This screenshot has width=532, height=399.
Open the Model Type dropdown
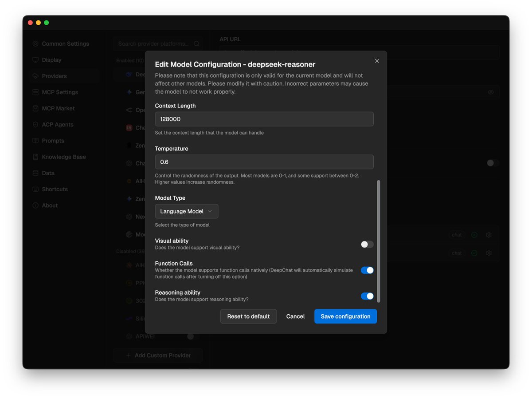click(x=187, y=211)
